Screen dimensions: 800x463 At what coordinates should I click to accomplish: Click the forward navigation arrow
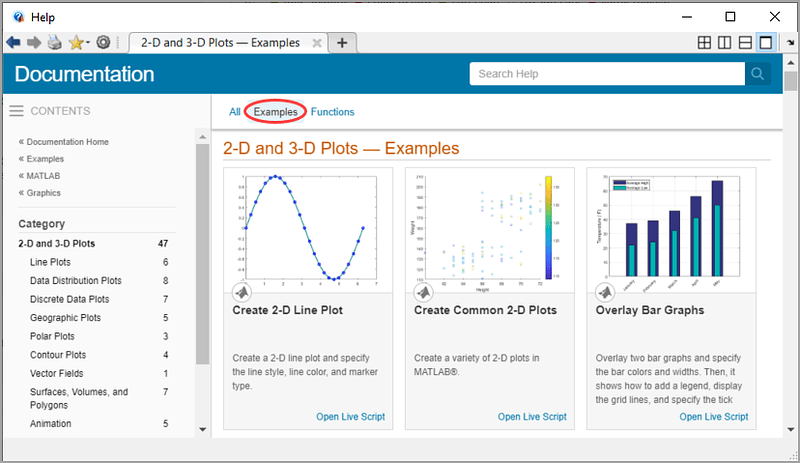pyautogui.click(x=33, y=43)
